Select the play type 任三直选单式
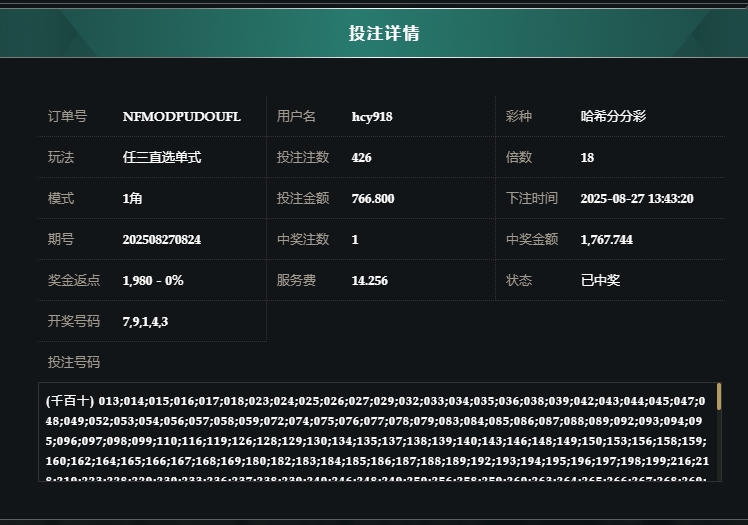This screenshot has height=525, width=748. 161,157
